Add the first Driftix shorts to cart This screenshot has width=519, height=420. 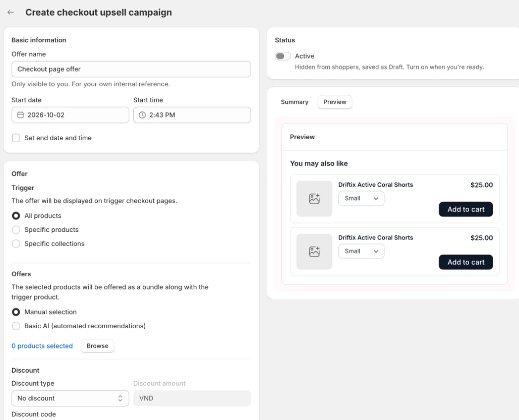(466, 209)
